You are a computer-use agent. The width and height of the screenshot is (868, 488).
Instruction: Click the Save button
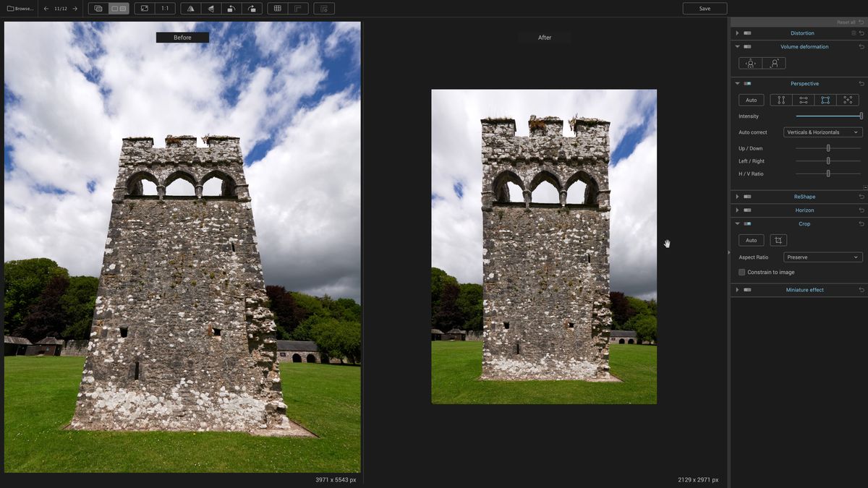pos(705,8)
